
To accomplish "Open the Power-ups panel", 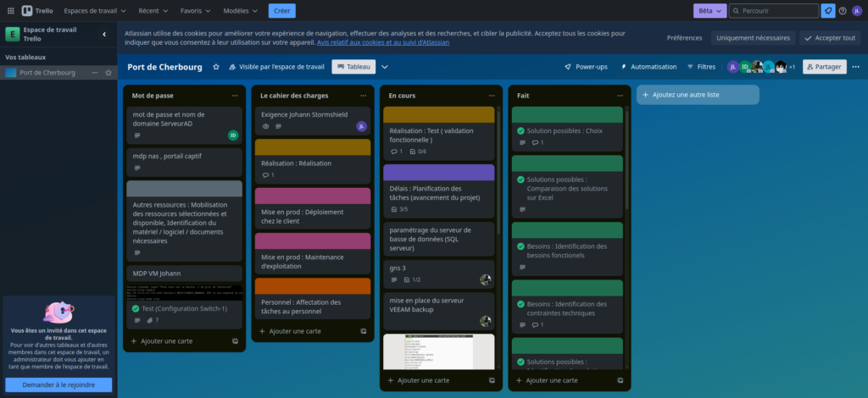I will (586, 67).
